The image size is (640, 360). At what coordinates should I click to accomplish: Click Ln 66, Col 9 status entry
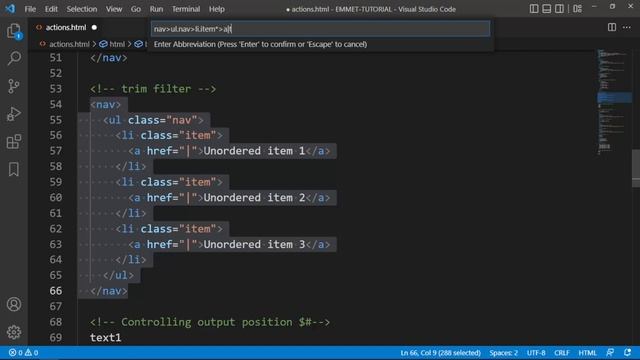pos(440,353)
